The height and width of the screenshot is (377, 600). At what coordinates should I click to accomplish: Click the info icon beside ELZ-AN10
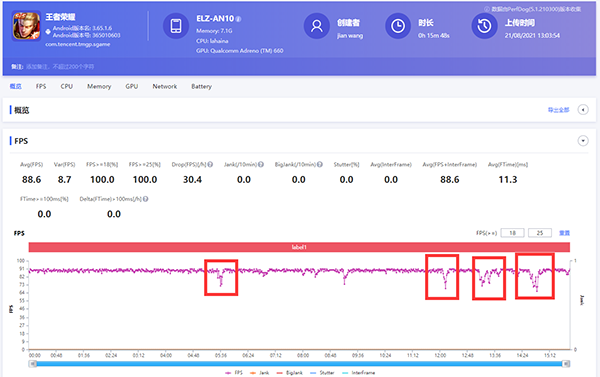(238, 19)
